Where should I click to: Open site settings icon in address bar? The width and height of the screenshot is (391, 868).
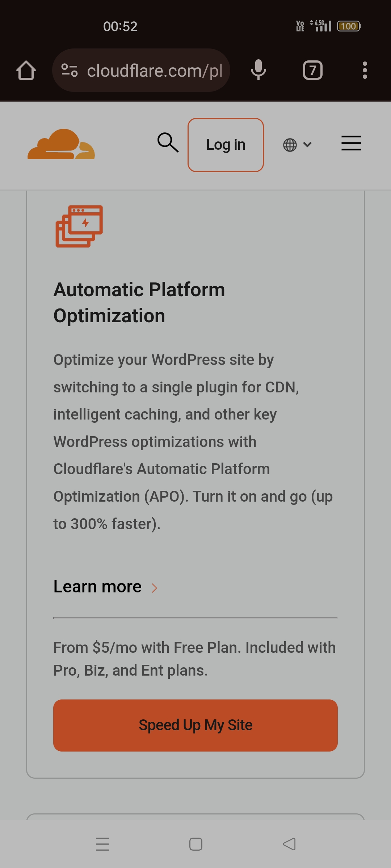point(70,70)
